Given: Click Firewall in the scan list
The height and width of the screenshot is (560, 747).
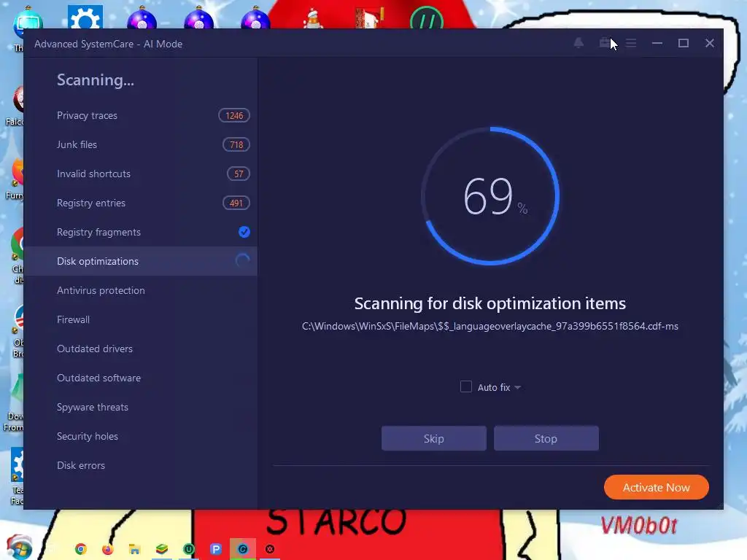Looking at the screenshot, I should pos(141,319).
